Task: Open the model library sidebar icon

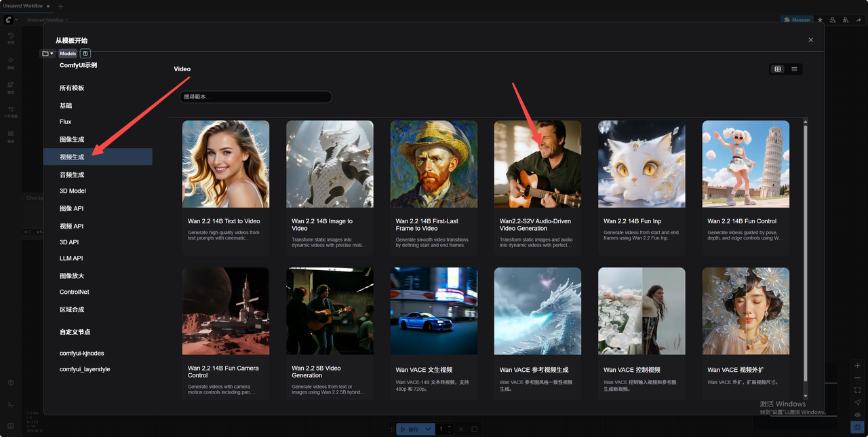Action: (11, 86)
